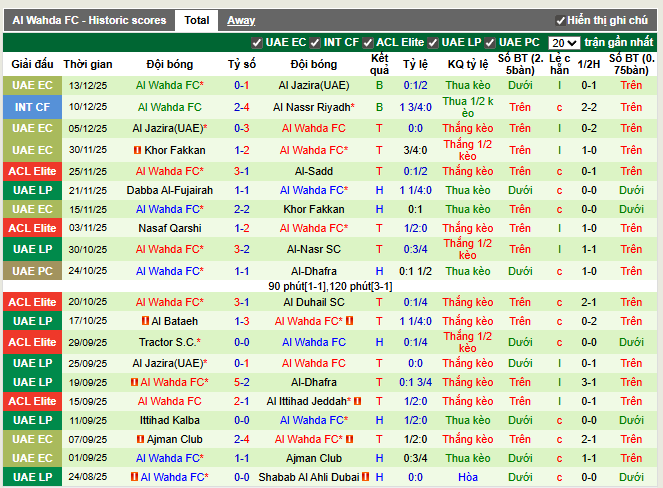Click the 3-1 half-time score on 19/09/25

click(x=589, y=382)
